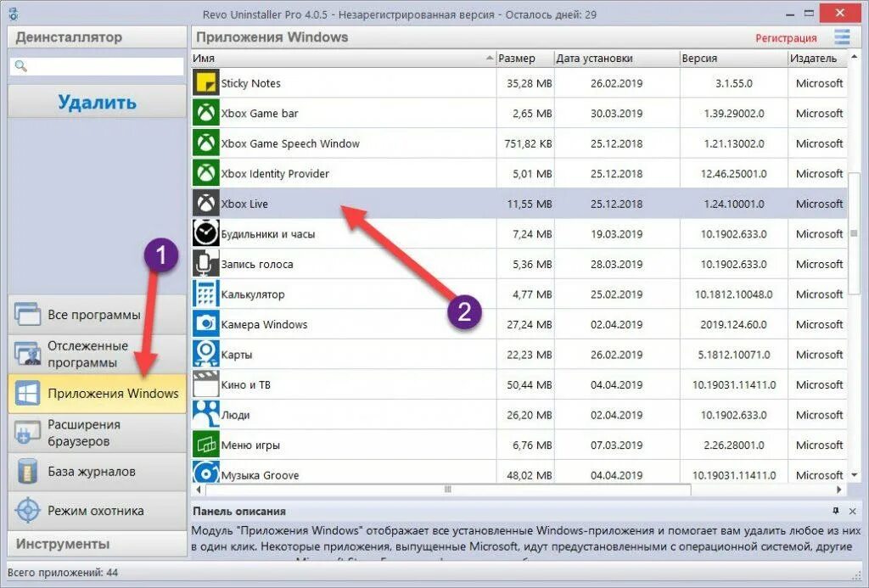
Task: Expand the Инструменты panel
Action: [x=97, y=544]
